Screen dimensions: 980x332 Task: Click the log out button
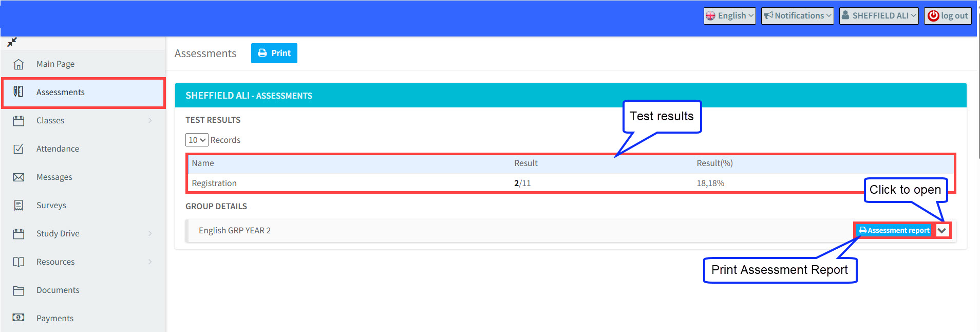948,16
